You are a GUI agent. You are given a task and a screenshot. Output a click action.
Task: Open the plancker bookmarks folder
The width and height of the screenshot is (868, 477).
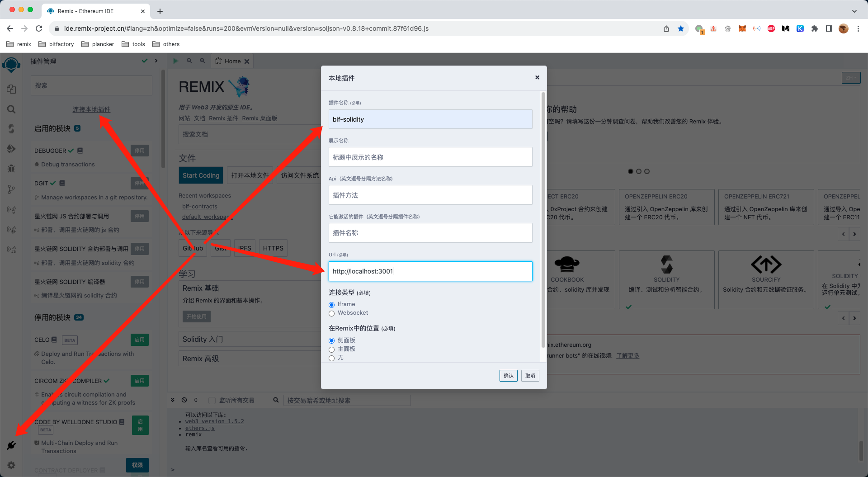[98, 44]
